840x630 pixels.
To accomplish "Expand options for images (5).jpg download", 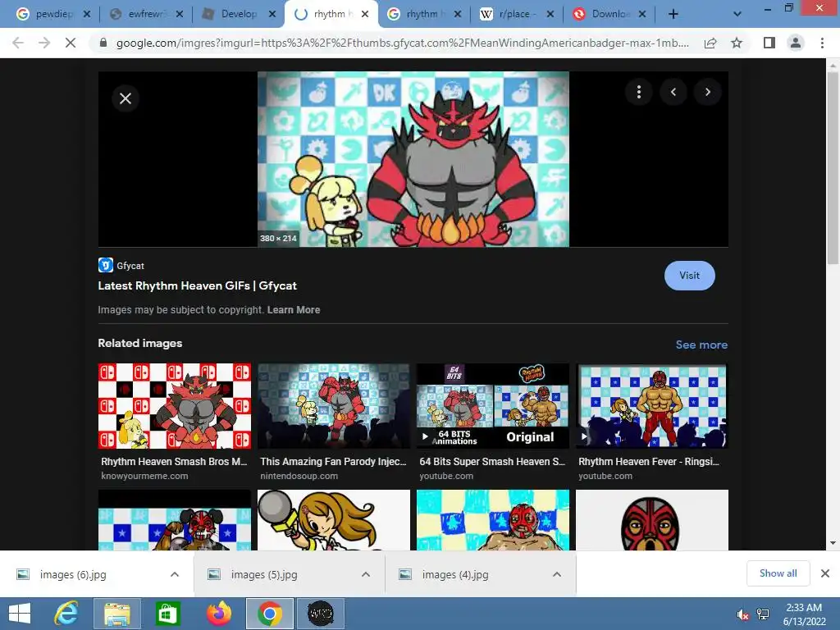I will pos(366,574).
